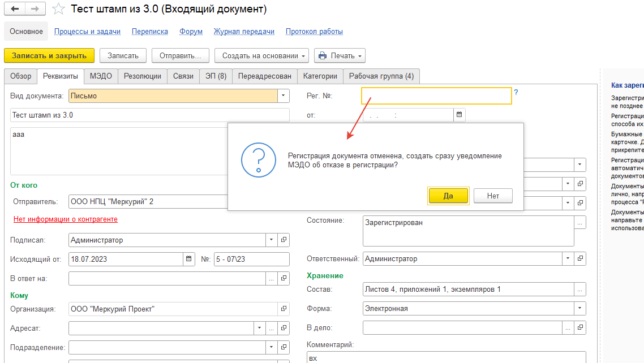
Task: Choose В дело value with ellipsis button
Action: point(568,327)
